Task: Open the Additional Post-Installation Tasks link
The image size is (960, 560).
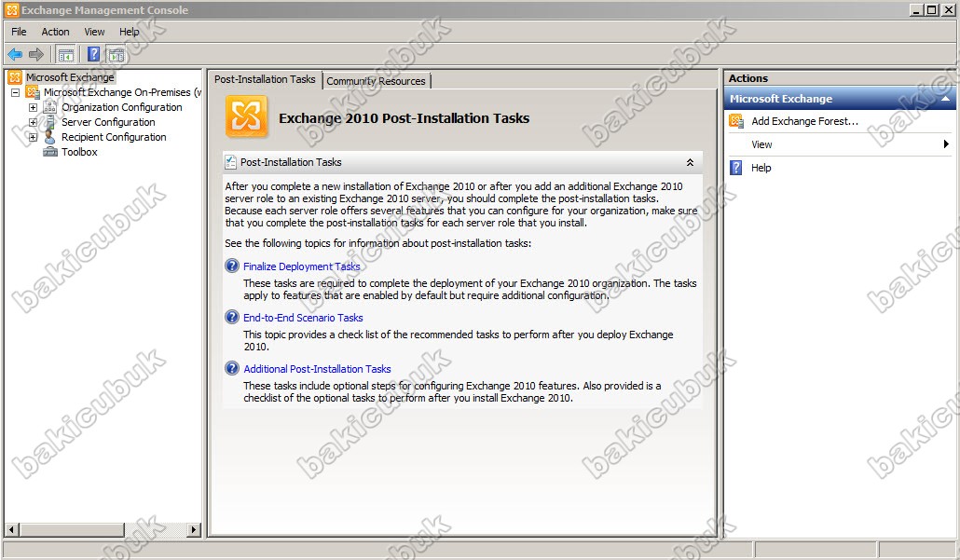Action: tap(317, 369)
